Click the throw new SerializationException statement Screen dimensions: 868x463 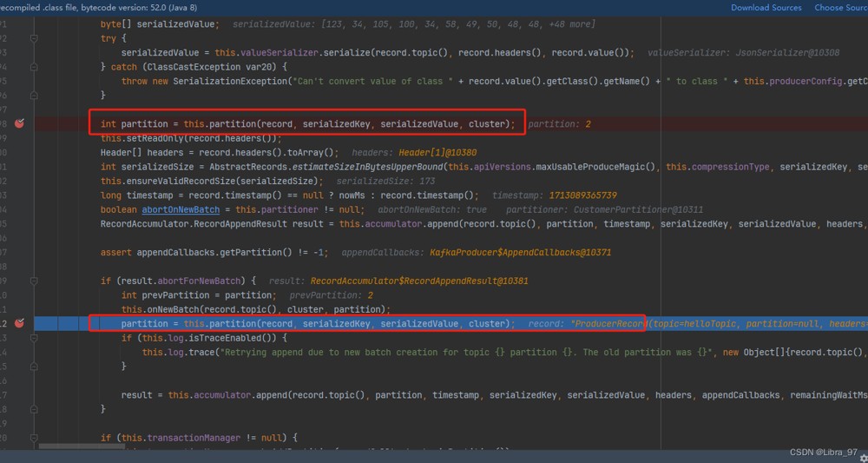(495, 82)
